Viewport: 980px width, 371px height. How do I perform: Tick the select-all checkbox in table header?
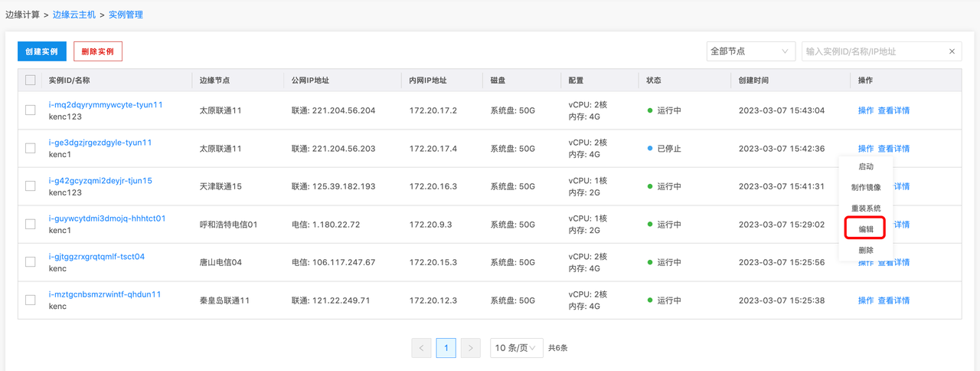(x=31, y=80)
